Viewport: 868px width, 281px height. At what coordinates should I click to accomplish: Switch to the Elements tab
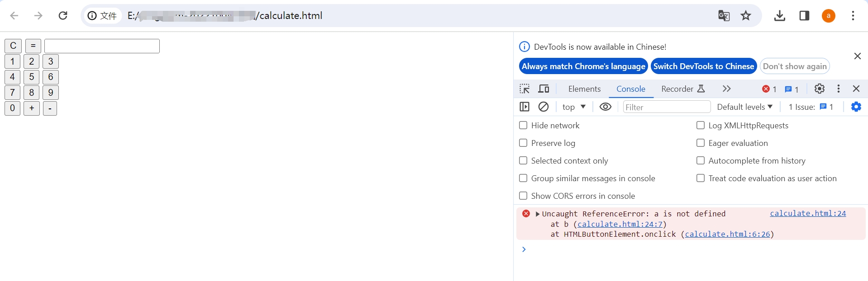click(x=584, y=89)
